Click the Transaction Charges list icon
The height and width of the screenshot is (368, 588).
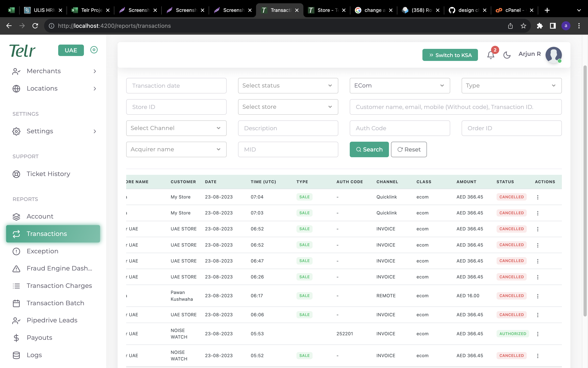(16, 286)
